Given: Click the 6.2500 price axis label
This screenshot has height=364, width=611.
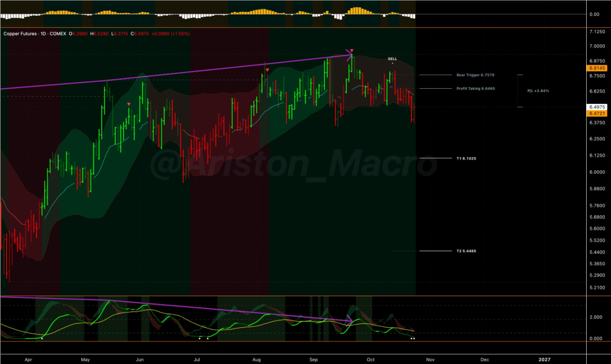Looking at the screenshot, I should (x=597, y=139).
